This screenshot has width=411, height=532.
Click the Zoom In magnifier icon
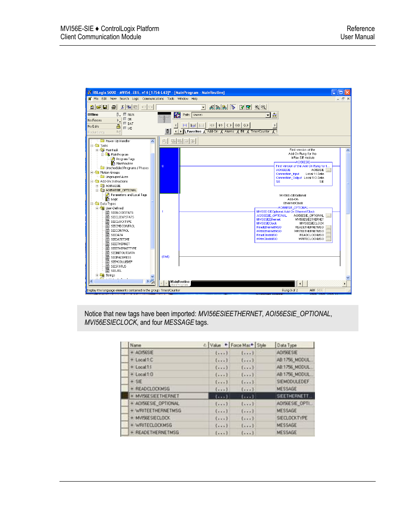coord(257,107)
